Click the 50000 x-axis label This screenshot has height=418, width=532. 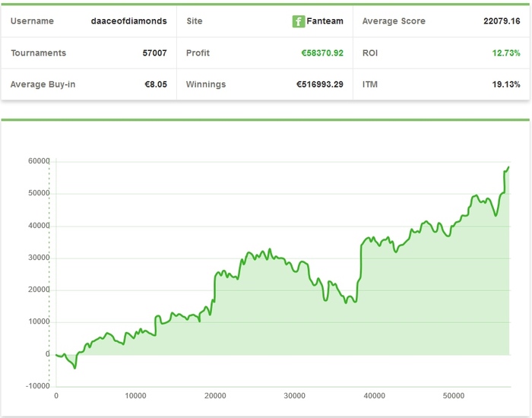[x=454, y=396]
